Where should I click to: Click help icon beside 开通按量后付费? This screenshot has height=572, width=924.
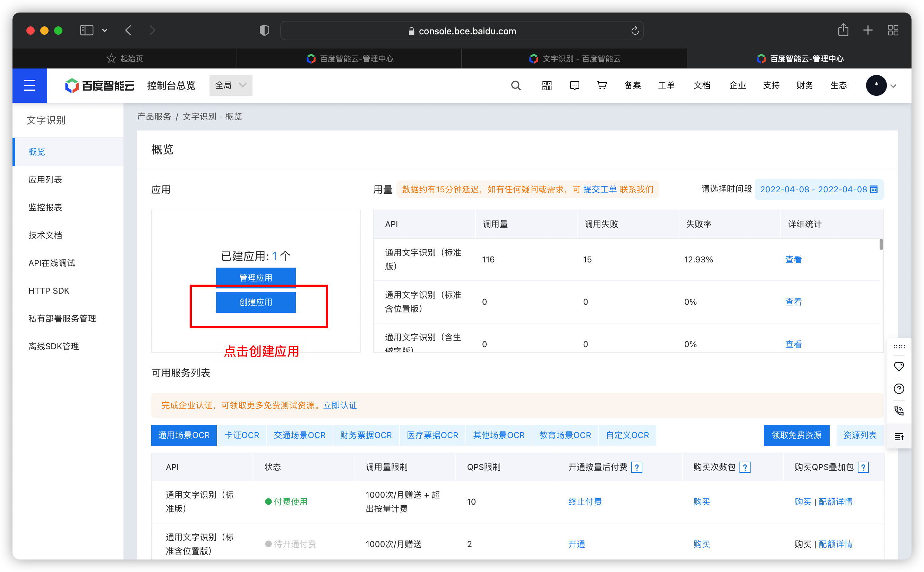point(637,467)
